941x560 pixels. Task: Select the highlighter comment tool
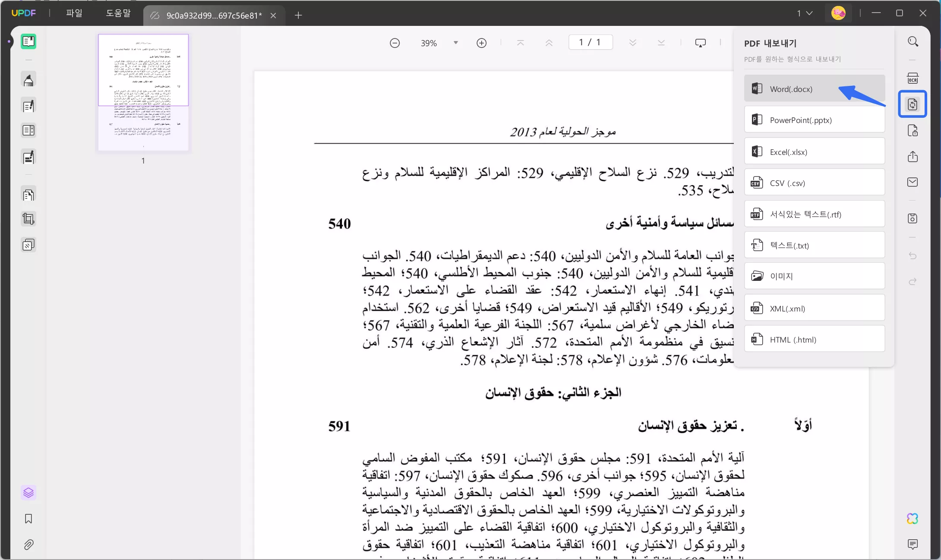click(x=28, y=80)
